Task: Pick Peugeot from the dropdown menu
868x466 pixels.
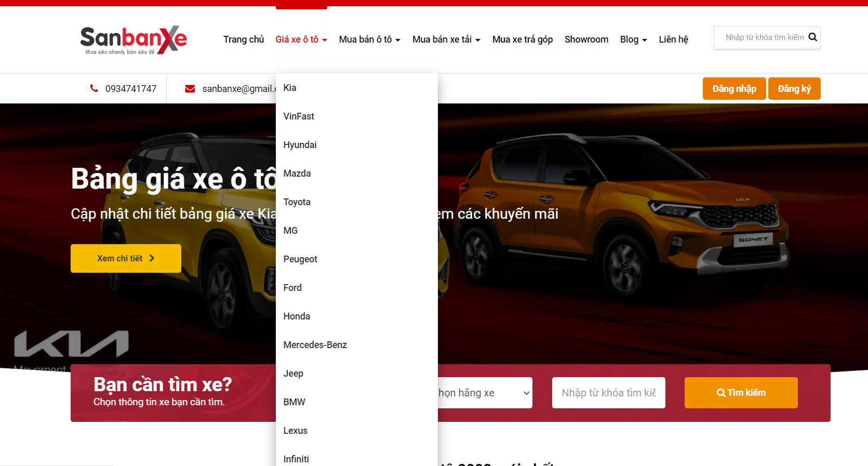Action: point(300,259)
